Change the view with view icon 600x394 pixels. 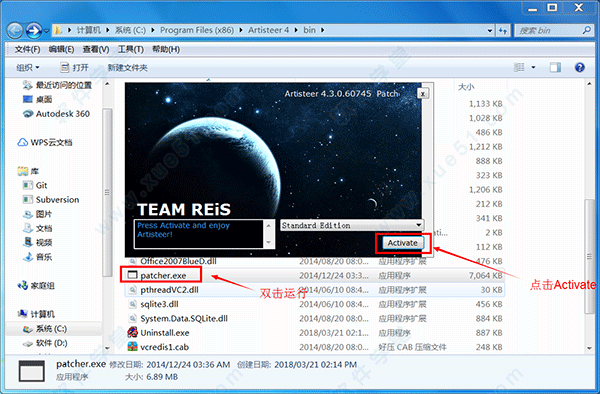tap(519, 68)
